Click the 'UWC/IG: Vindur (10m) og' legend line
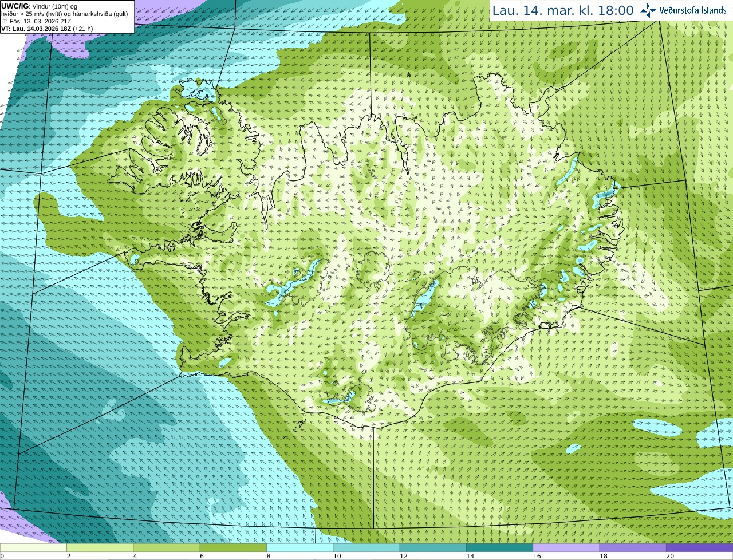Image resolution: width=733 pixels, height=560 pixels. tap(40, 6)
